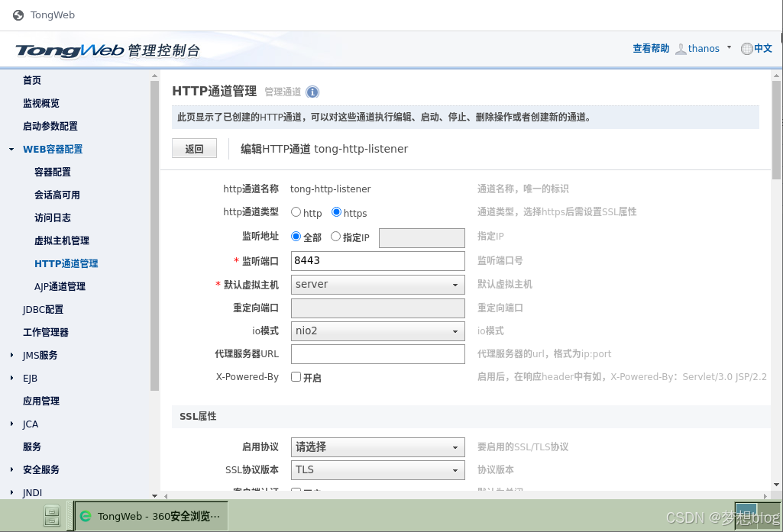Screen dimensions: 783x532
Task: Click the info icon beside 管理通道
Action: (312, 92)
